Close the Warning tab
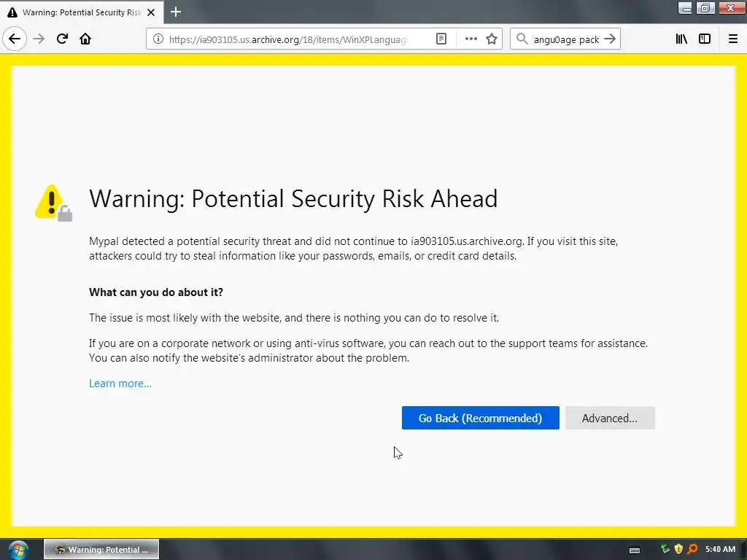 (x=151, y=12)
